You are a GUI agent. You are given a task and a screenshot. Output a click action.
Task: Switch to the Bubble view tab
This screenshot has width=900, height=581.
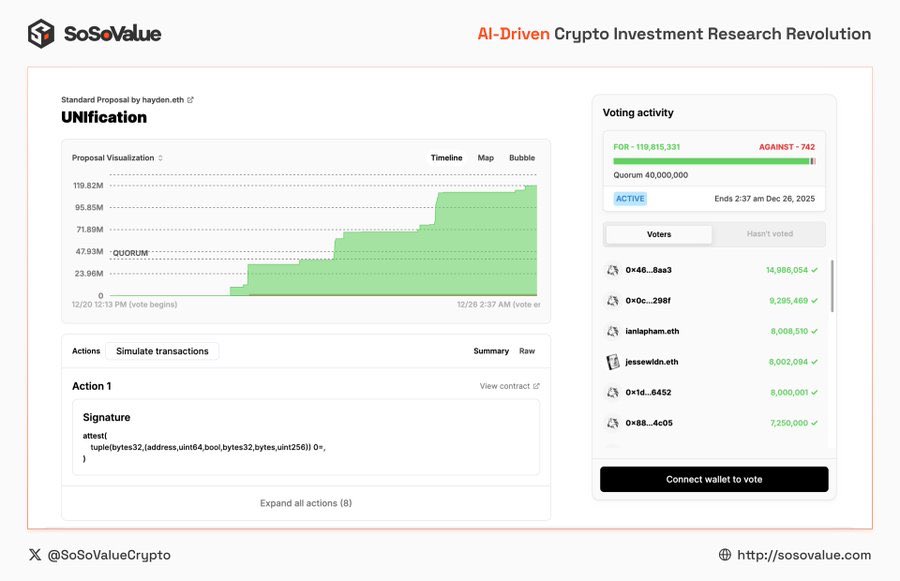[522, 158]
